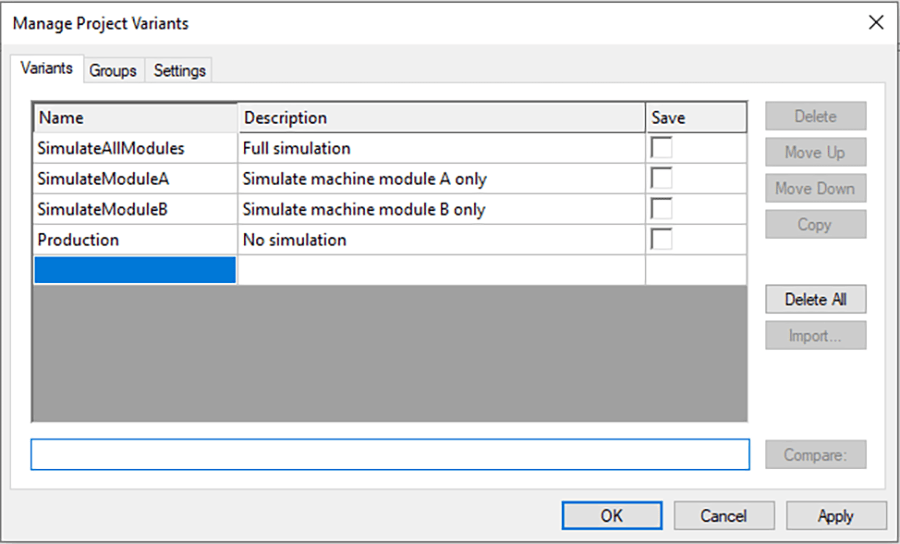Screen dimensions: 900x544
Task: Select the Variants tab
Action: (x=46, y=68)
